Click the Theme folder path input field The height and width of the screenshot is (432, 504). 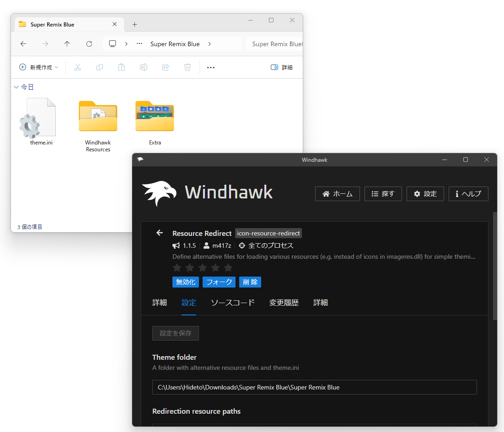pyautogui.click(x=314, y=387)
